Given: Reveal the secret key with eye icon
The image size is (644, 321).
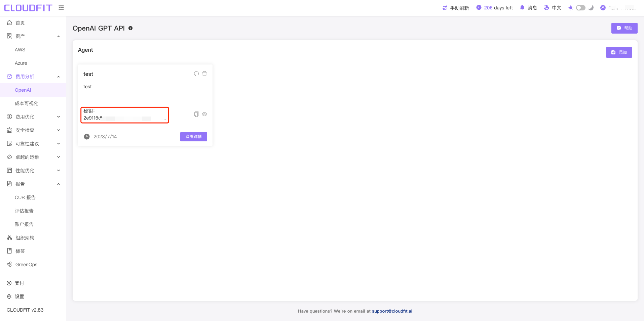Looking at the screenshot, I should tap(204, 114).
